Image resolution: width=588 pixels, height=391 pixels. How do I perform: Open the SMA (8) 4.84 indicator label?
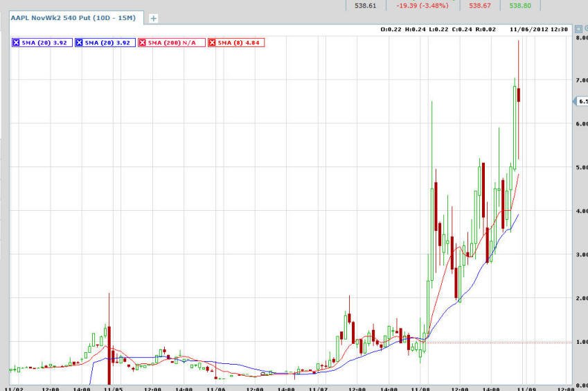238,43
